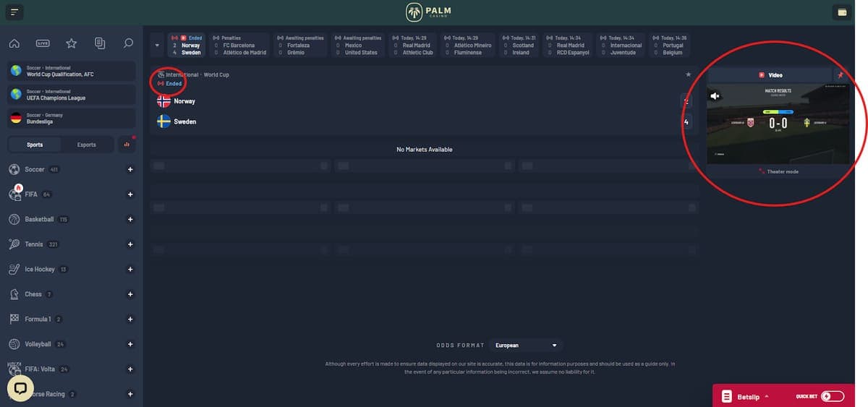
Task: Open the hamburger menu in header
Action: (x=14, y=12)
